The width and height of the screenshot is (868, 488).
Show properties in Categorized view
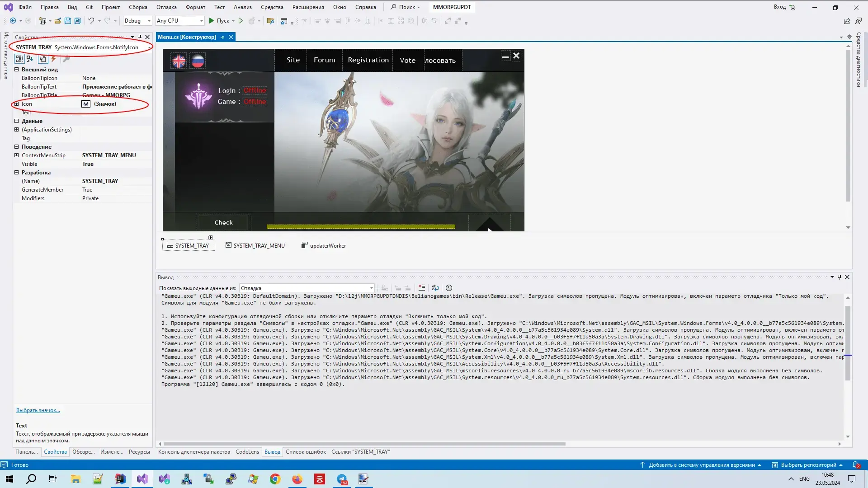tap(19, 59)
